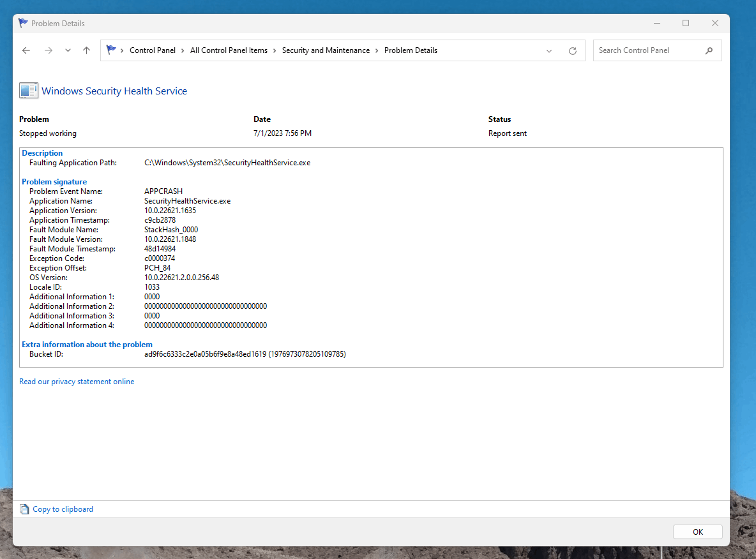
Task: Go back using the back arrow
Action: [26, 50]
